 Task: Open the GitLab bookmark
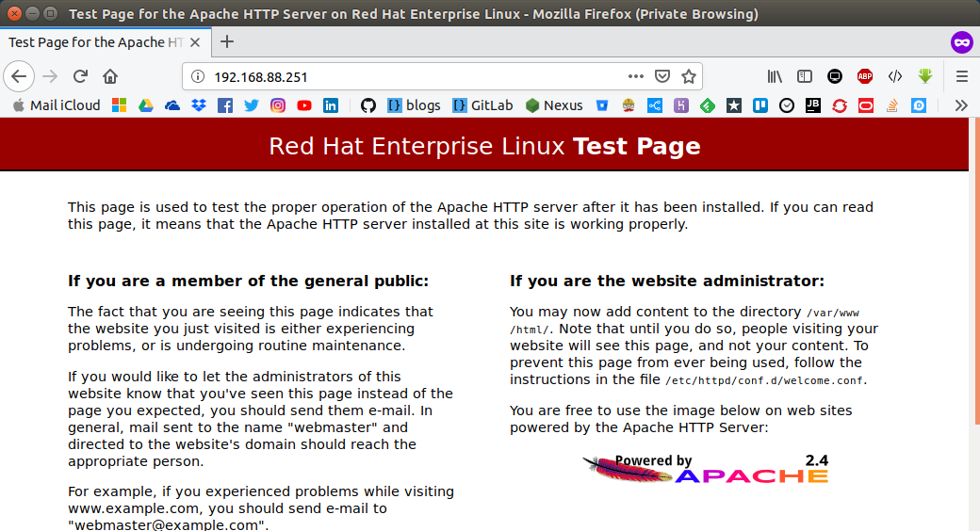tap(482, 105)
